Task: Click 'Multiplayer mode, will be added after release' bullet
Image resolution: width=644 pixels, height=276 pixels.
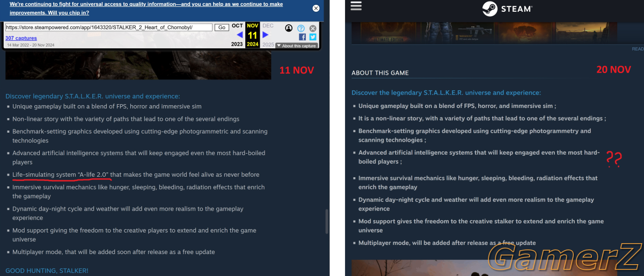Action: (x=447, y=243)
